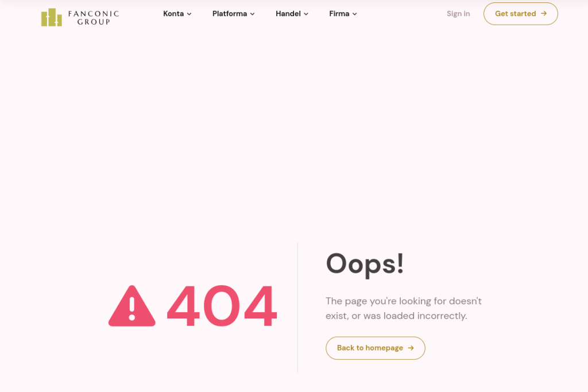
Task: Click the red warning triangle icon
Action: point(132,306)
